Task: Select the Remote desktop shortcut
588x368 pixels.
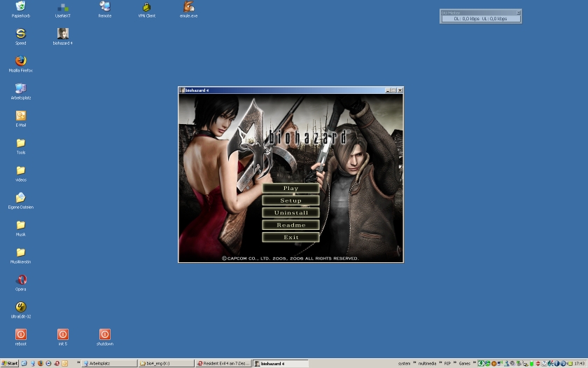Action: coord(104,9)
